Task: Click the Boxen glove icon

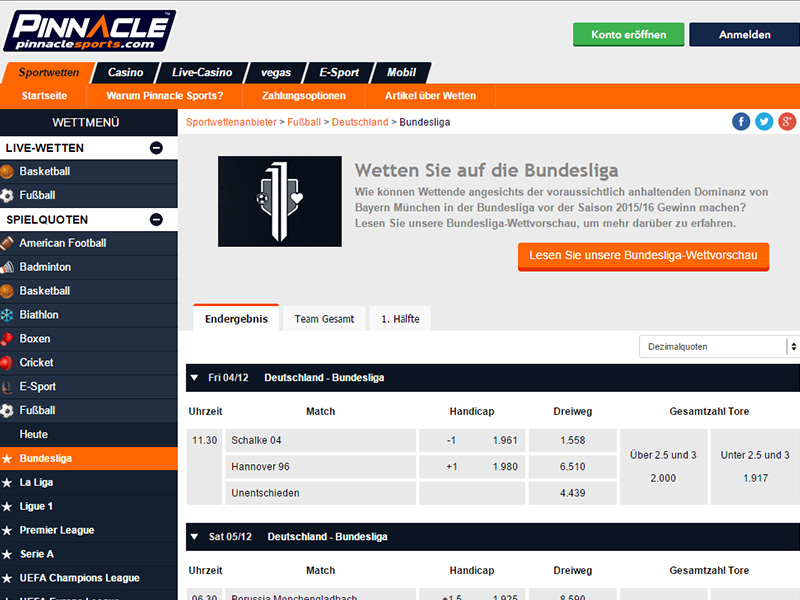Action: pos(7,339)
